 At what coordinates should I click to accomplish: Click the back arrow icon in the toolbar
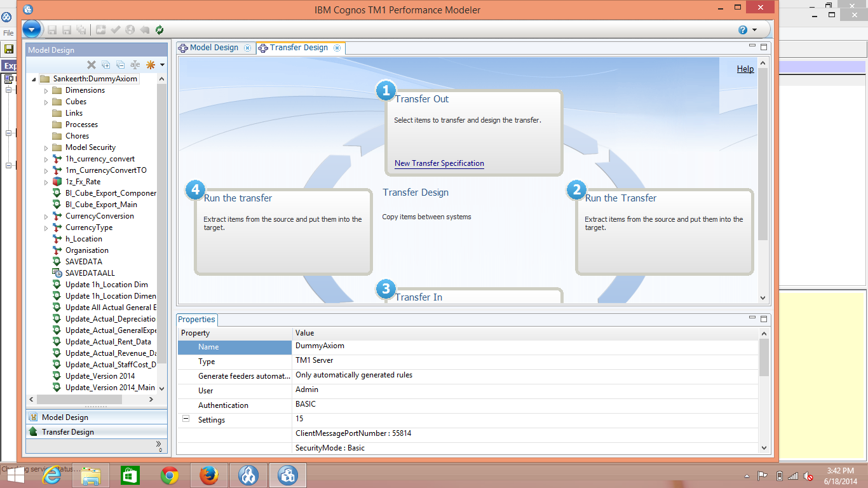(x=145, y=30)
